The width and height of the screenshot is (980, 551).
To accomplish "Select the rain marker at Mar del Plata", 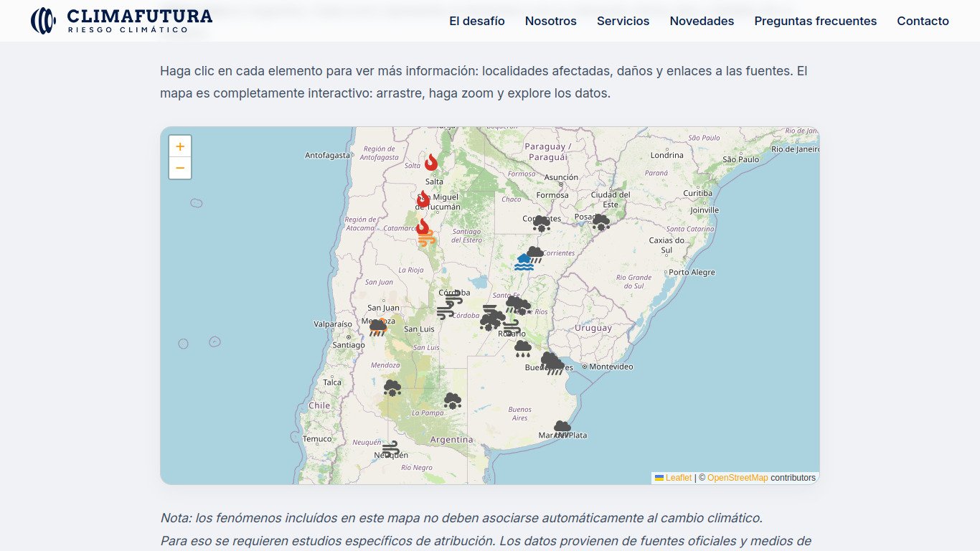I will point(562,430).
